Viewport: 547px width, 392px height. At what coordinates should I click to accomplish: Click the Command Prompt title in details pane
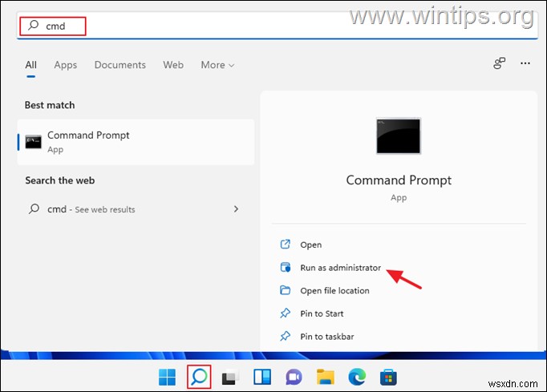pyautogui.click(x=399, y=180)
